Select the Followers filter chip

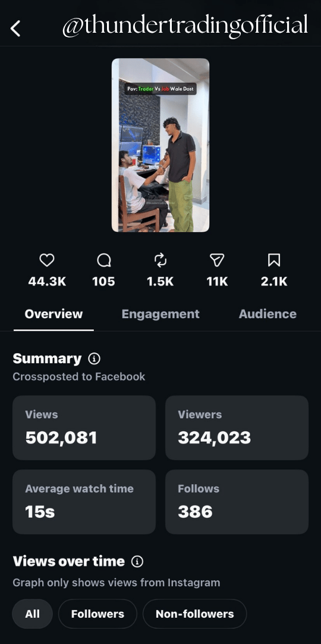click(x=97, y=614)
